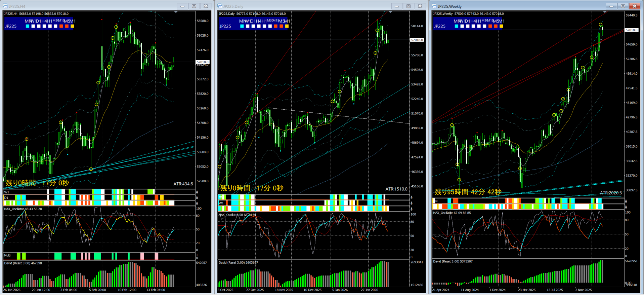Click the JP225,Weekly window chart icon
The width and height of the screenshot is (644, 295).
point(434,6)
